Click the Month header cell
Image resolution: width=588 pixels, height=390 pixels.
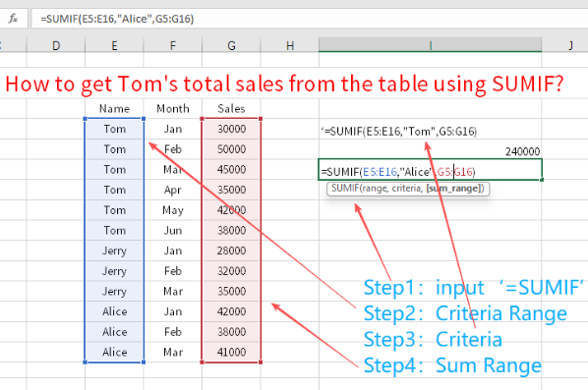pos(172,109)
